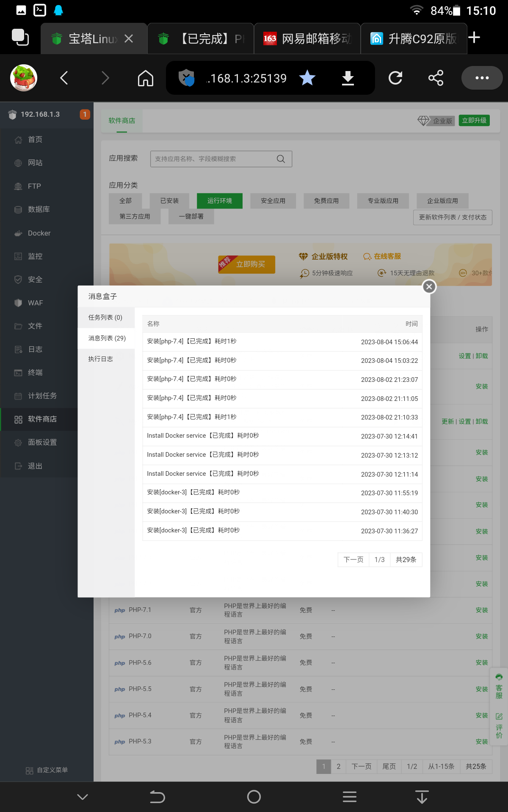
Task: Open 网站 in the sidebar
Action: pyautogui.click(x=35, y=163)
